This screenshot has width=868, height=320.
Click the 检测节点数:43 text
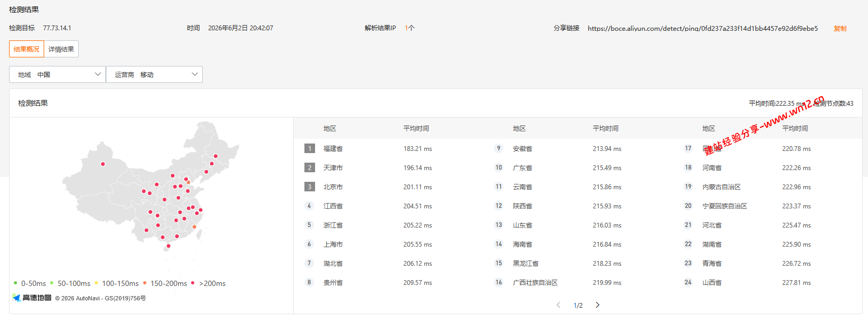[x=833, y=104]
